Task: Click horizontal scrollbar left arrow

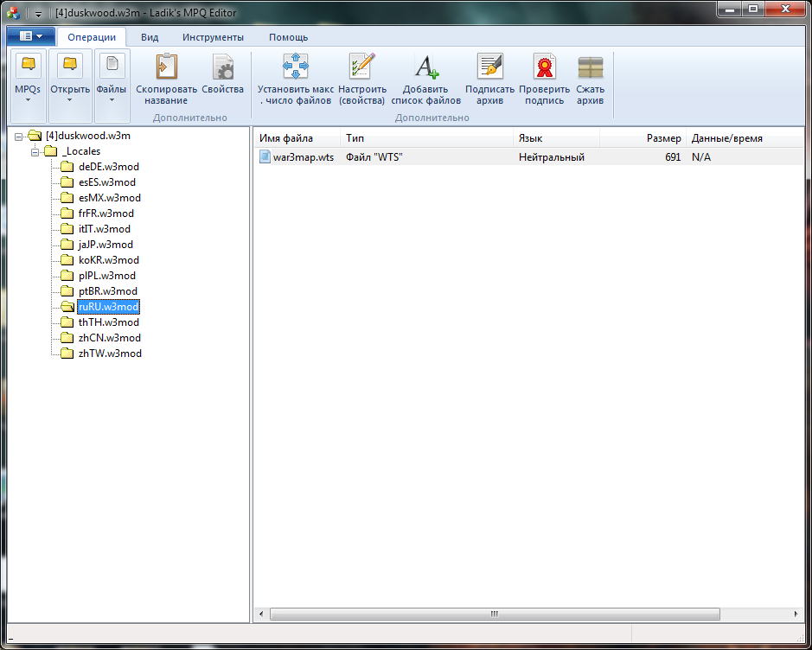Action: coord(261,615)
